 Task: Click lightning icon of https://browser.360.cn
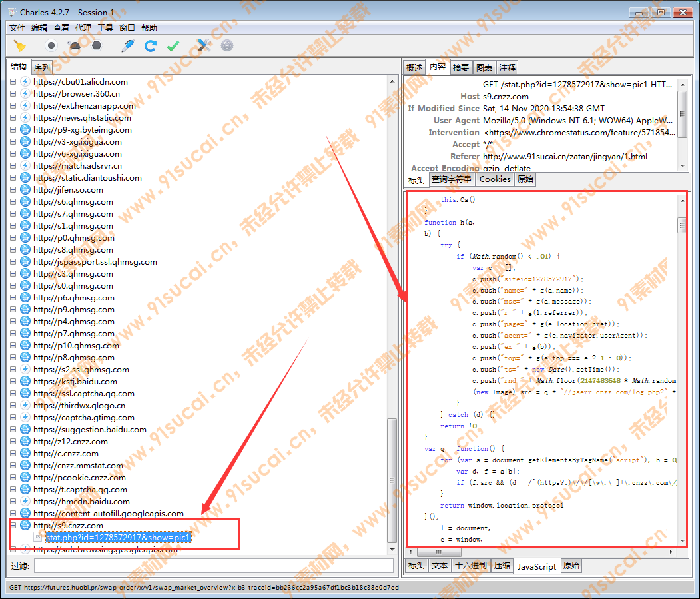tap(25, 94)
